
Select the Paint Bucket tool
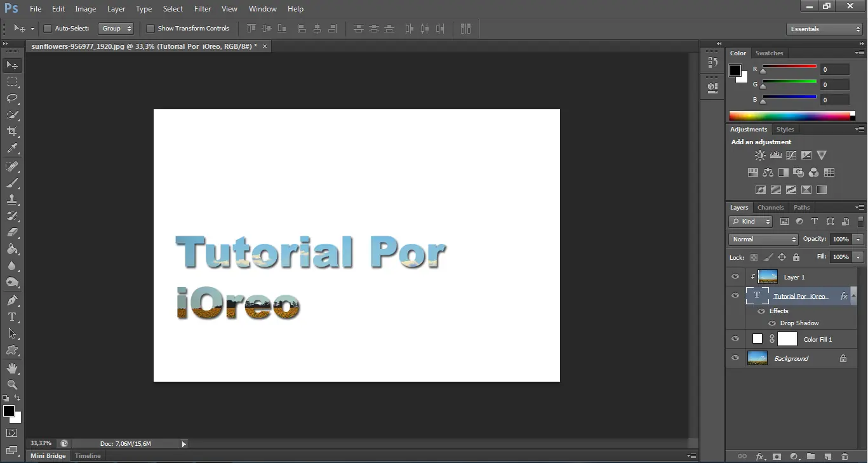pyautogui.click(x=12, y=249)
